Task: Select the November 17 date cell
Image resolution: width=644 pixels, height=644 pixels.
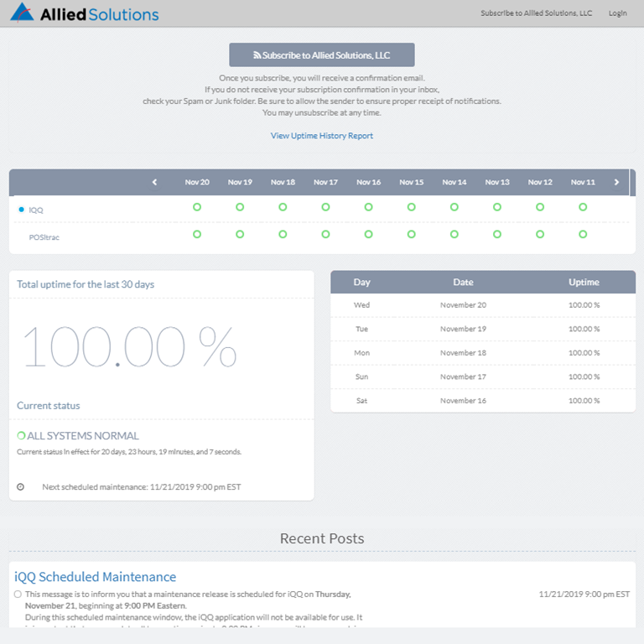Action: (463, 377)
